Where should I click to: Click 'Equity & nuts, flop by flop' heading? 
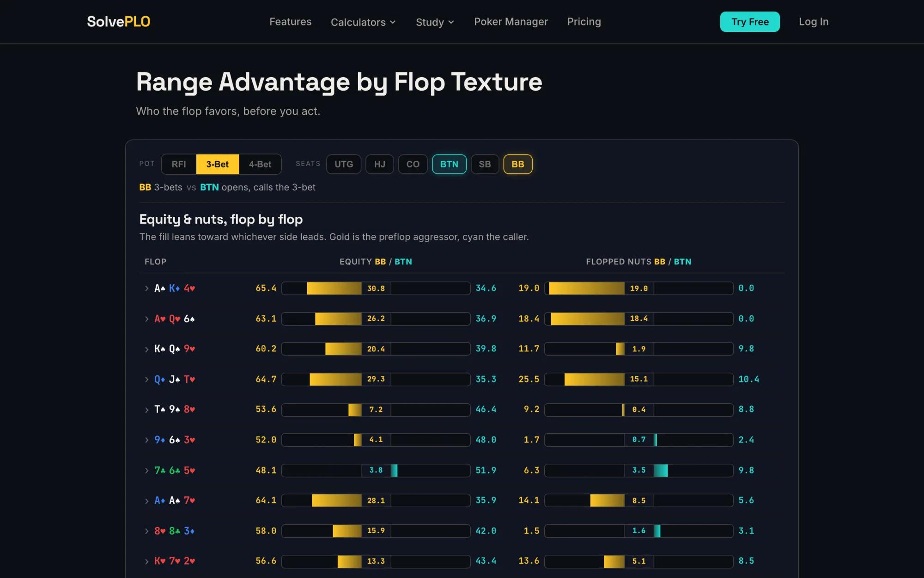point(221,219)
